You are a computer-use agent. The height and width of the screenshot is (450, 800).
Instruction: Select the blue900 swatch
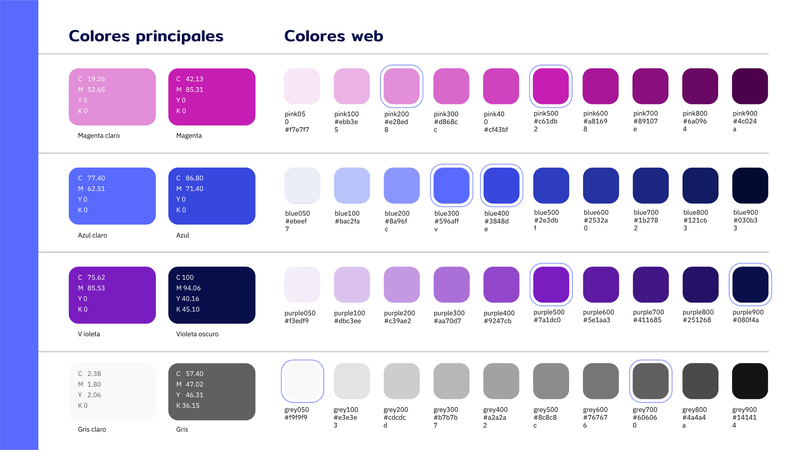(x=749, y=185)
